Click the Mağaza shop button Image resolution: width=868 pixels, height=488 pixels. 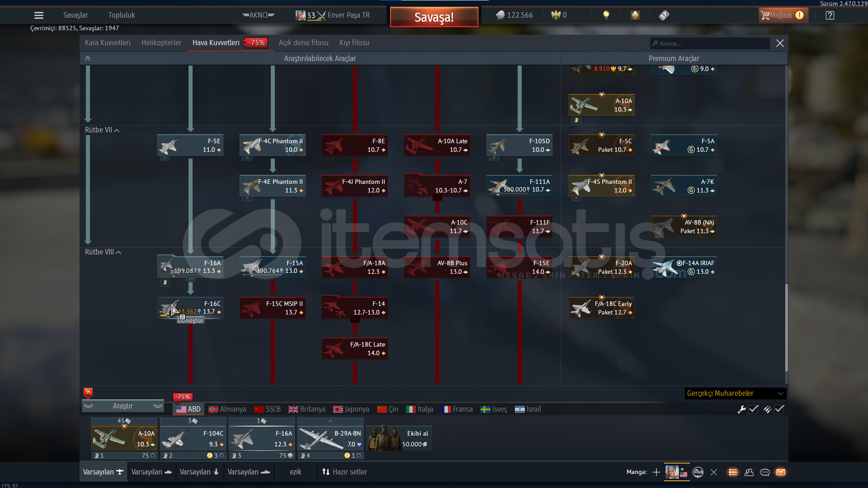pos(781,15)
